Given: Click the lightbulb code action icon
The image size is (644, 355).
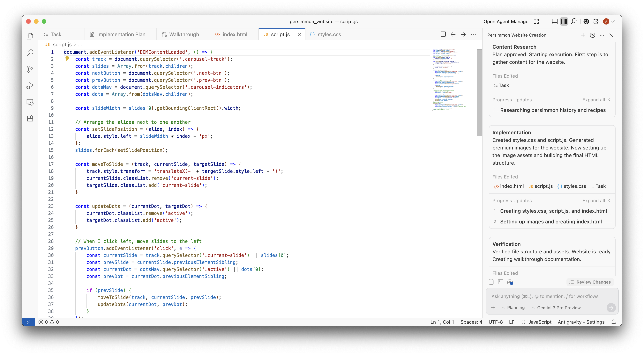Looking at the screenshot, I should point(67,59).
